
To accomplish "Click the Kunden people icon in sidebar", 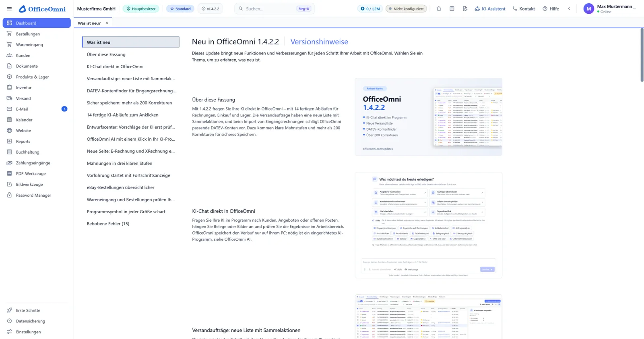I will (9, 55).
